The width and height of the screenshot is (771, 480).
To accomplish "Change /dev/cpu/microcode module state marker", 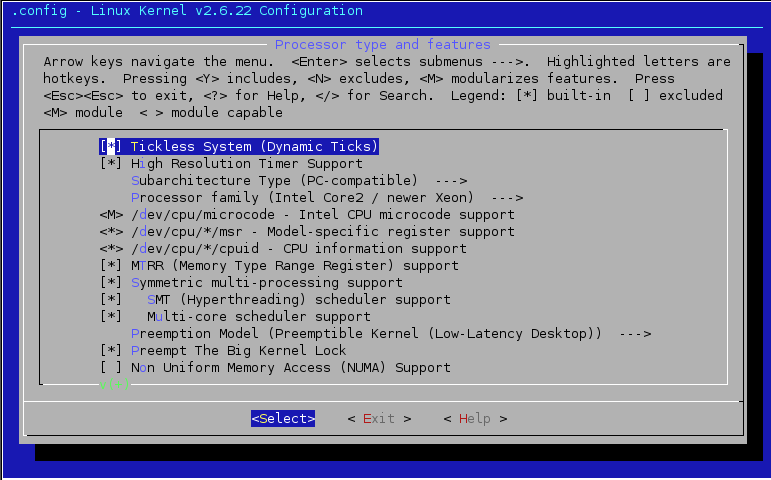I will 111,214.
